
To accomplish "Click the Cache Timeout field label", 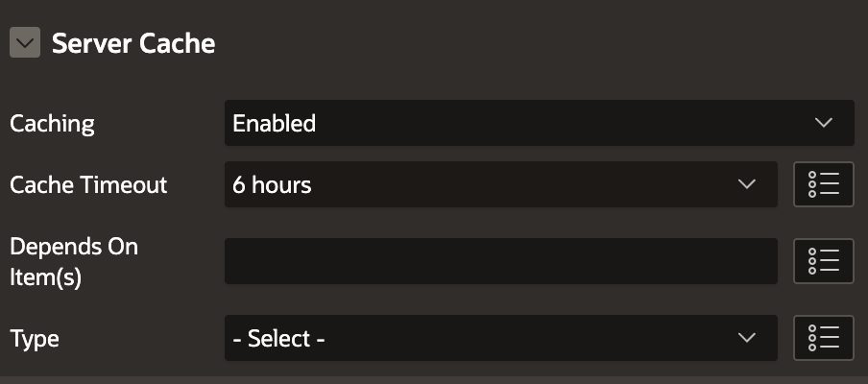I will pyautogui.click(x=88, y=185).
